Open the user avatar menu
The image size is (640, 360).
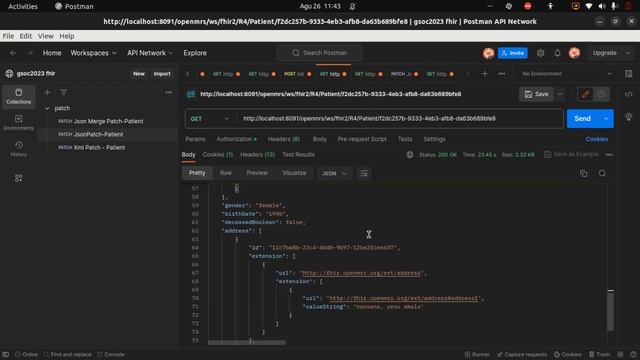[574, 53]
